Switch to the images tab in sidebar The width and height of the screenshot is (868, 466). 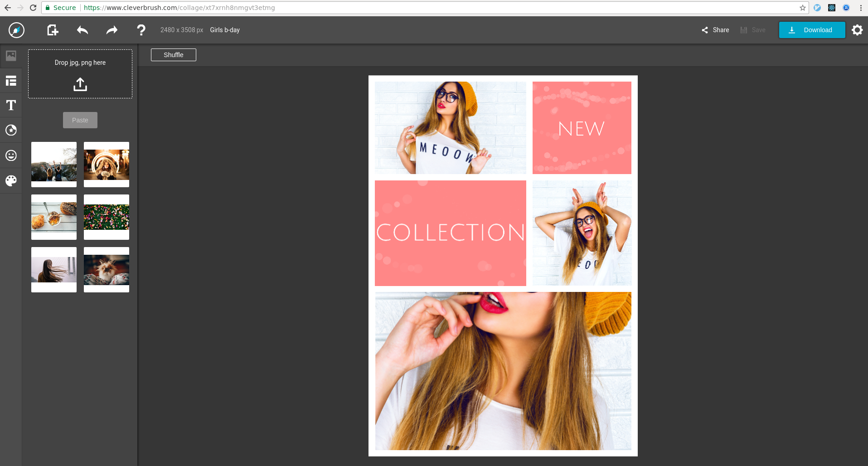11,56
